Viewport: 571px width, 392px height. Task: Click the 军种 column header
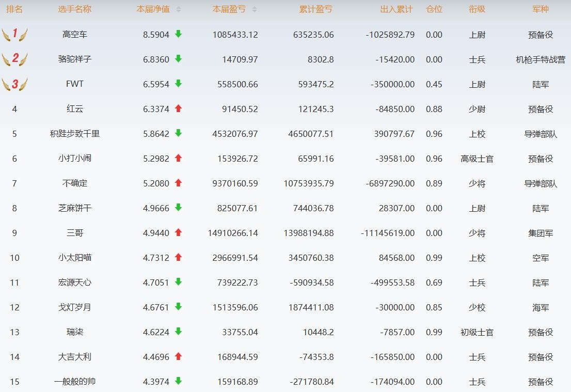tap(541, 10)
